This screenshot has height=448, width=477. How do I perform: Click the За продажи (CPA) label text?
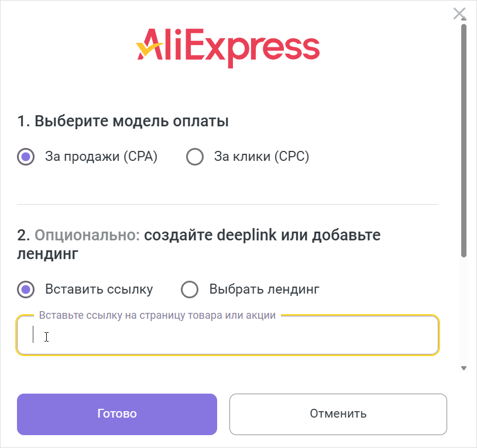click(x=101, y=157)
